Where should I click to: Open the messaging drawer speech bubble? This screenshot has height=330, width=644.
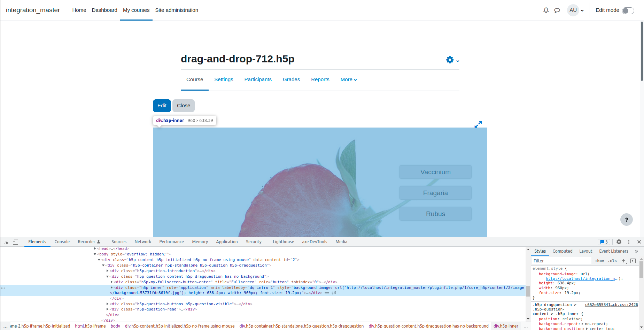click(557, 10)
